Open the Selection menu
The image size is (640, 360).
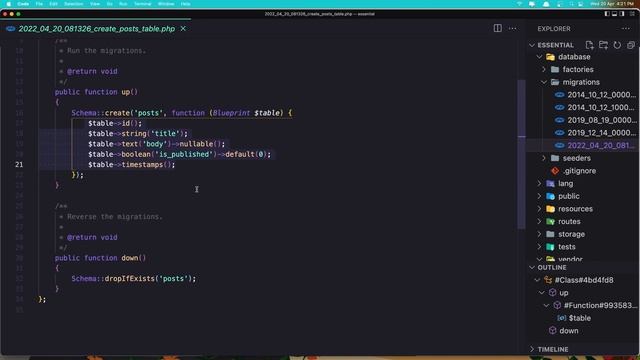point(73,4)
